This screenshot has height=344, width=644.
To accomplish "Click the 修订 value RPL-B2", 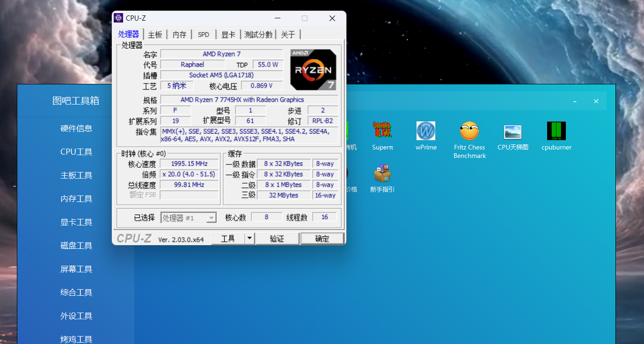I will click(323, 121).
